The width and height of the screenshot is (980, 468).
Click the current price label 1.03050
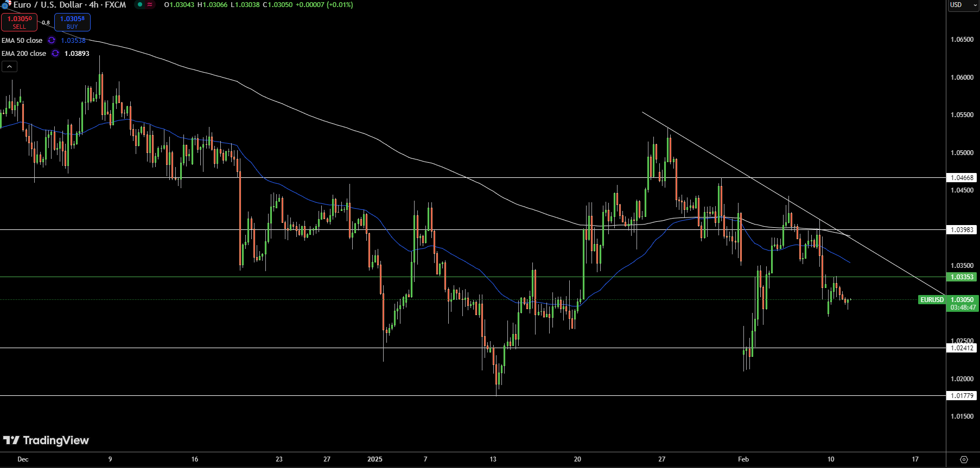tap(962, 299)
